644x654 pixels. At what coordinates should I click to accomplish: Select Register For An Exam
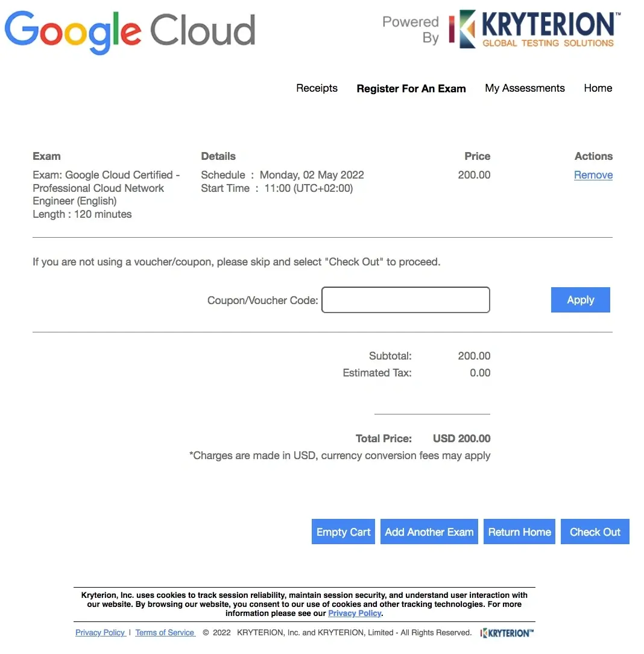(411, 88)
